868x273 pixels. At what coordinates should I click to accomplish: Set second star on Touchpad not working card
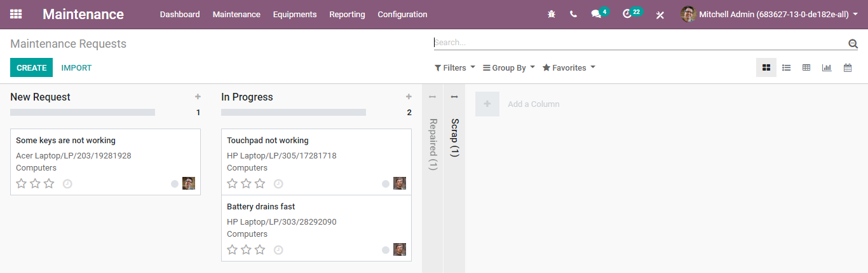point(247,183)
